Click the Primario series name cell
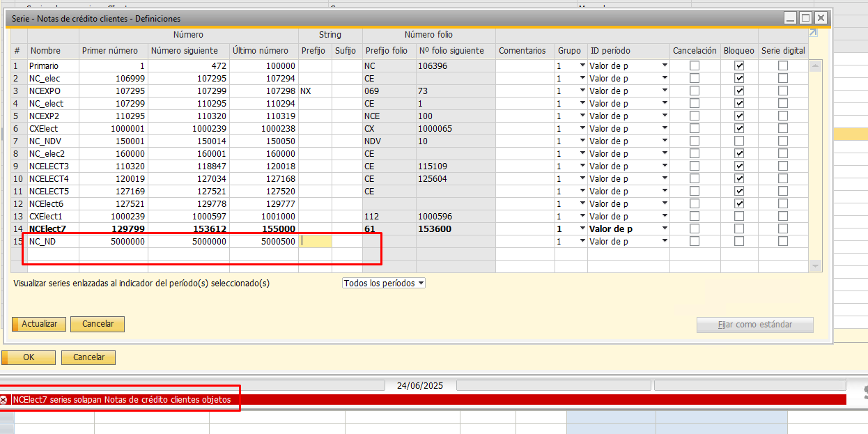Viewport: 868px width, 434px height. (53, 65)
